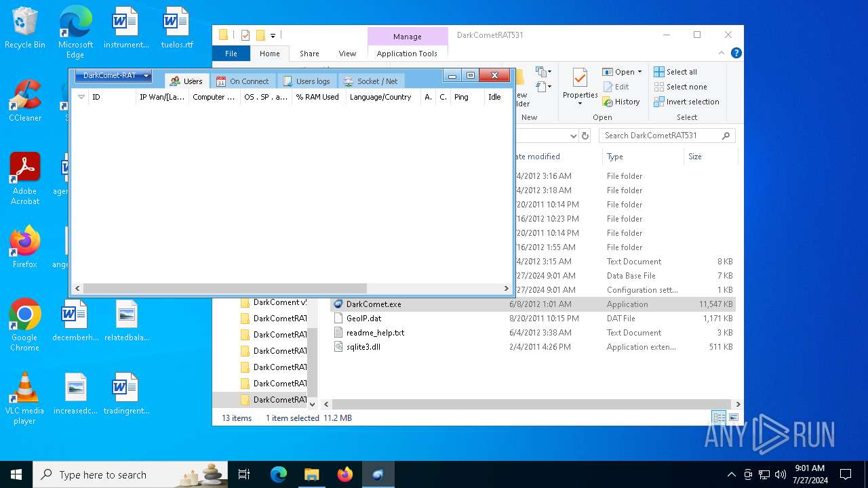868x488 pixels.
Task: Click the DarkComet column dropdown arrow beside ID
Action: [x=81, y=97]
